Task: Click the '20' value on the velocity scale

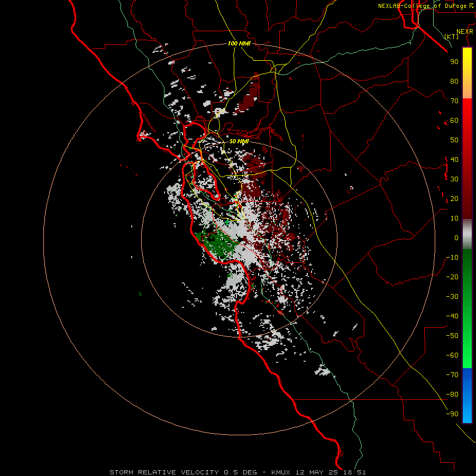Action: point(454,198)
